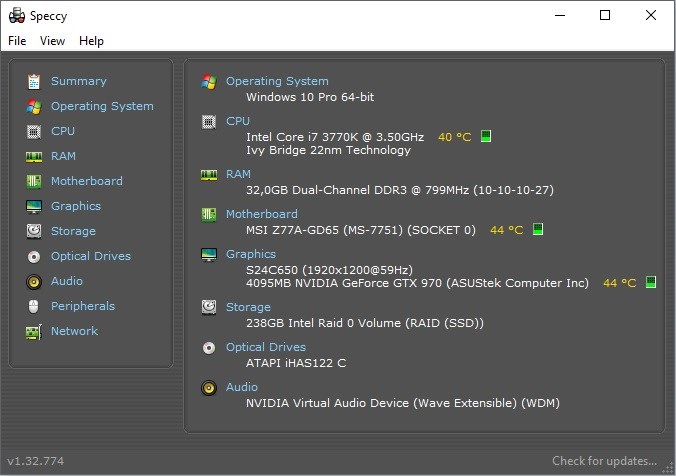Open Motherboard details from sidebar
676x476 pixels.
tap(87, 181)
